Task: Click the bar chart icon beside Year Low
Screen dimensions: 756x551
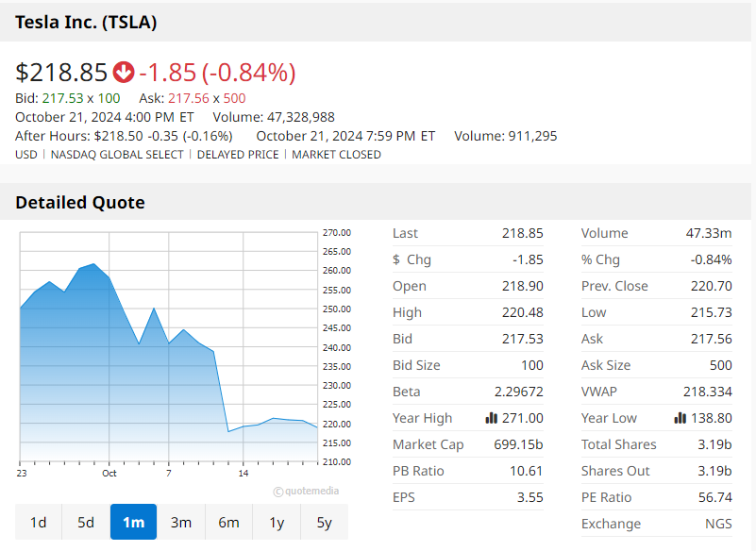Action: coord(680,418)
